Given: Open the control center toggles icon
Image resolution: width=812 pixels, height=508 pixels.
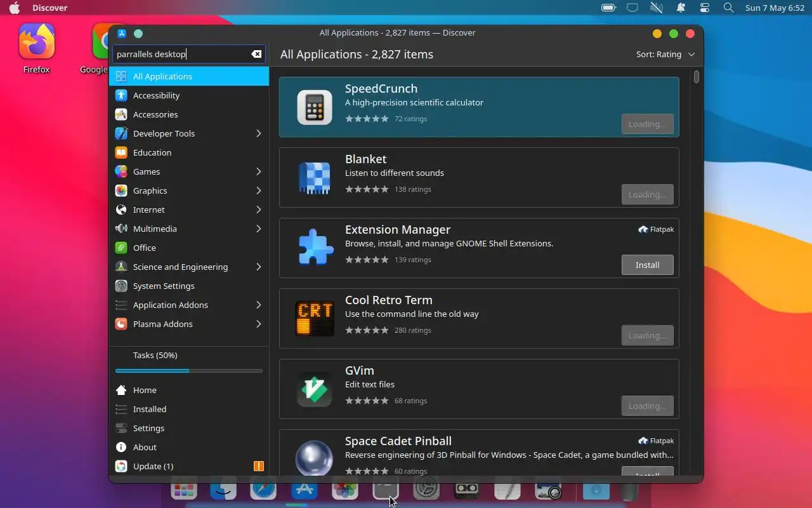Looking at the screenshot, I should [x=705, y=8].
